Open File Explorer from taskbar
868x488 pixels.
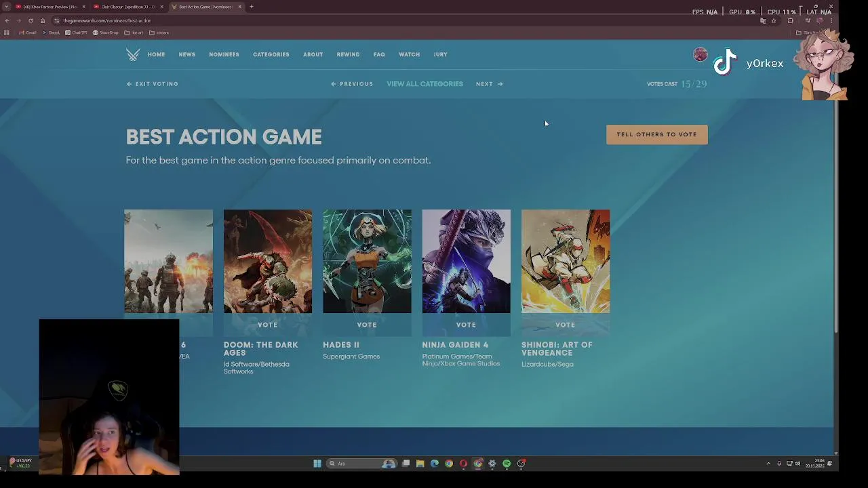point(420,464)
